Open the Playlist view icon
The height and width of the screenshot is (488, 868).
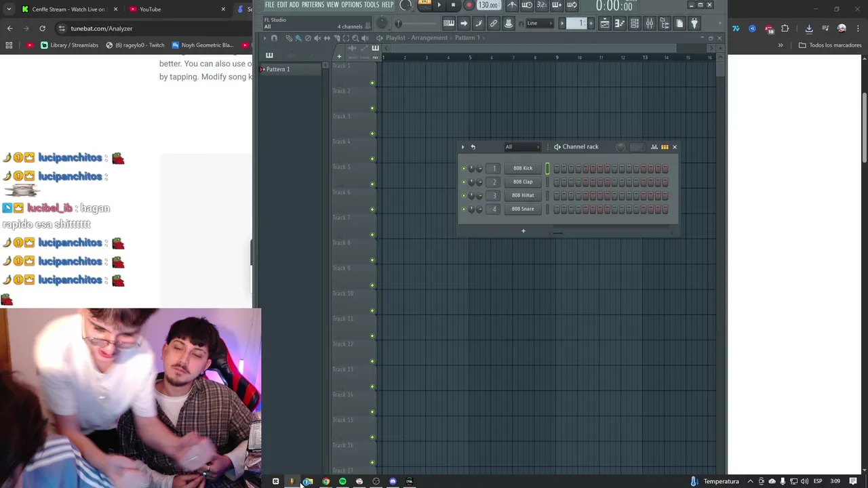coord(605,24)
